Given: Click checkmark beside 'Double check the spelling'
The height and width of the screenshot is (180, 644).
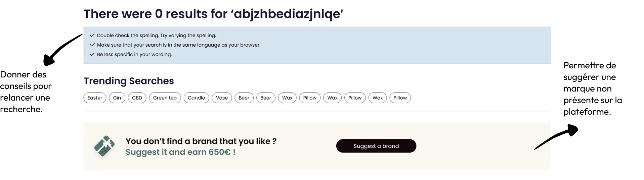Looking at the screenshot, I should pos(92,36).
